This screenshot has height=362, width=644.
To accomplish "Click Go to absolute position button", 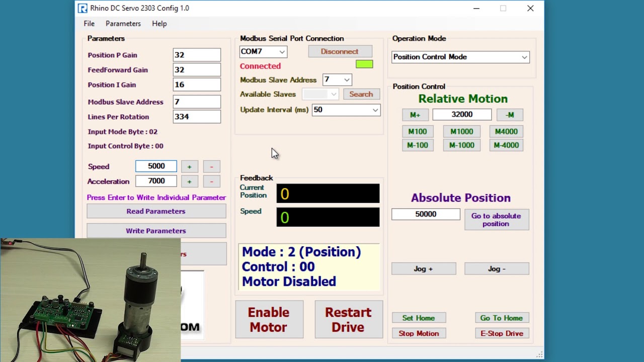I will (x=497, y=220).
